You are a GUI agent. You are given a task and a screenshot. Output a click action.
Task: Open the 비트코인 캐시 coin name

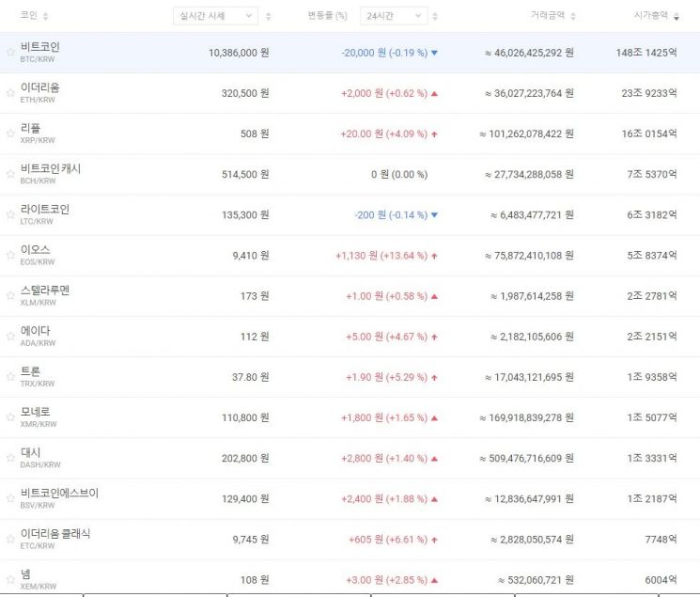click(x=51, y=169)
